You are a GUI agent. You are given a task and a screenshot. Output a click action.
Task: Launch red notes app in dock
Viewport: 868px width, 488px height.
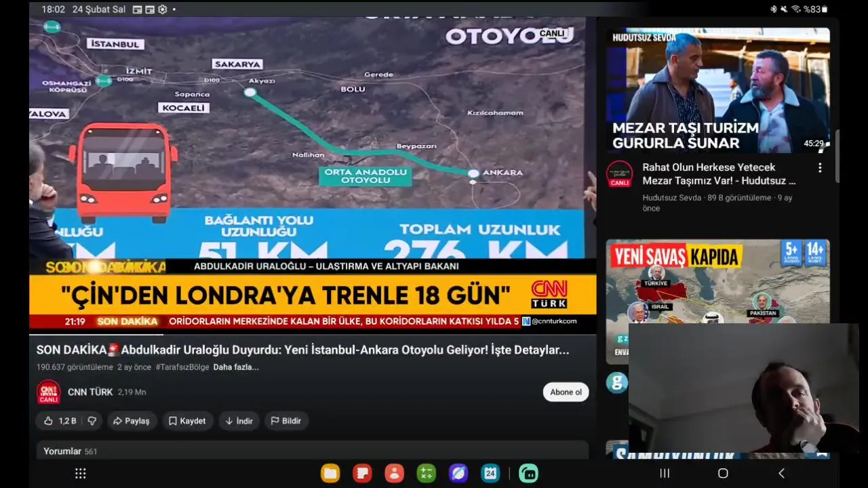pos(362,473)
